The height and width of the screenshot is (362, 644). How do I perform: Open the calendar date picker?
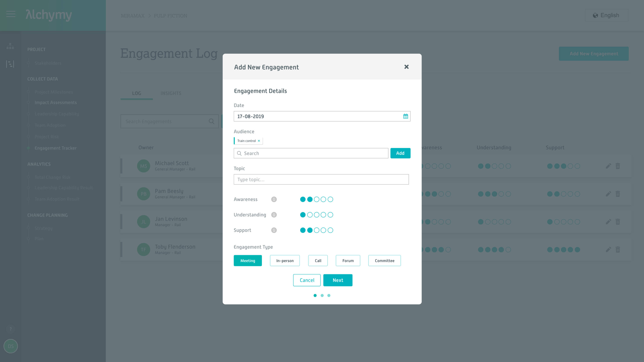405,116
